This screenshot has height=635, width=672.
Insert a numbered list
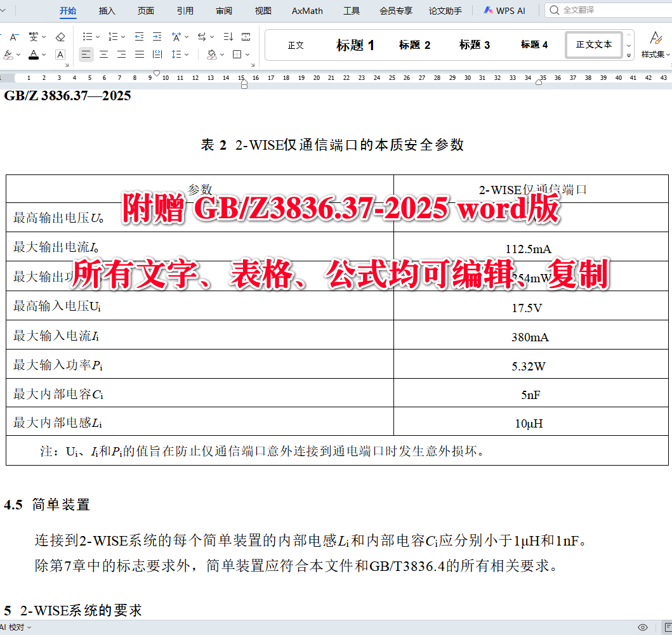[x=113, y=37]
